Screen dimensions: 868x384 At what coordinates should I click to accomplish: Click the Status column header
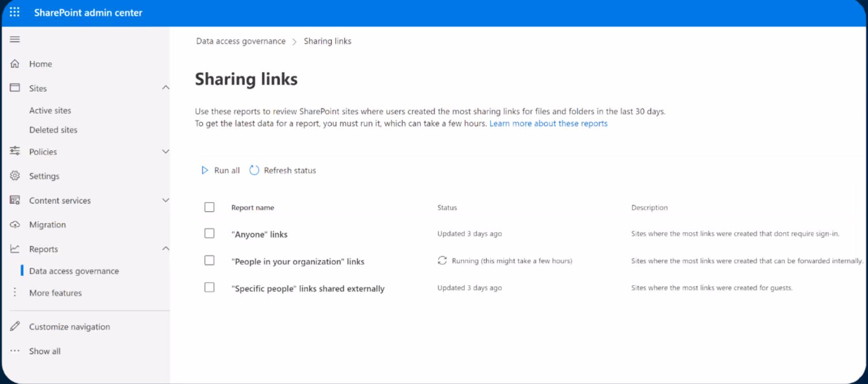click(x=447, y=208)
